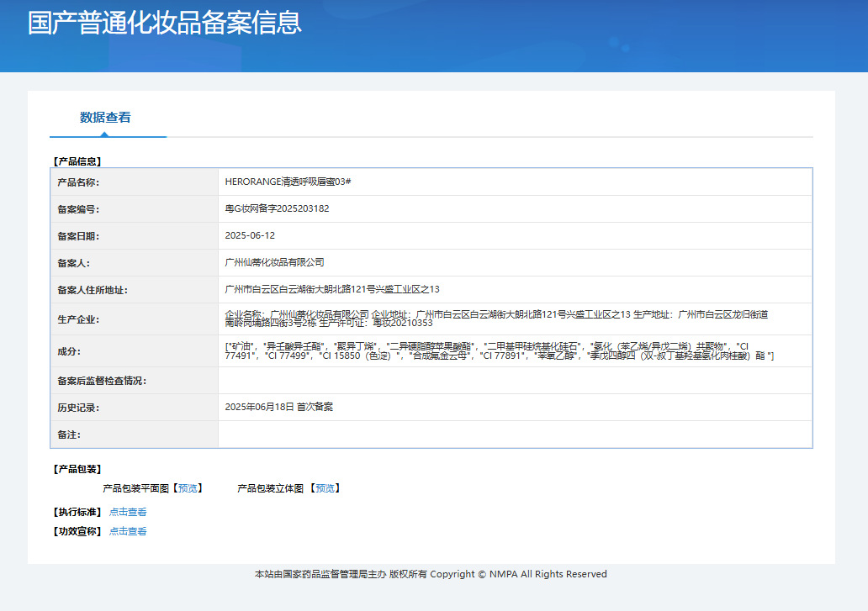This screenshot has width=868, height=611.
Task: Click the 国产普通化妆品备案信息 page title
Action: point(164,23)
